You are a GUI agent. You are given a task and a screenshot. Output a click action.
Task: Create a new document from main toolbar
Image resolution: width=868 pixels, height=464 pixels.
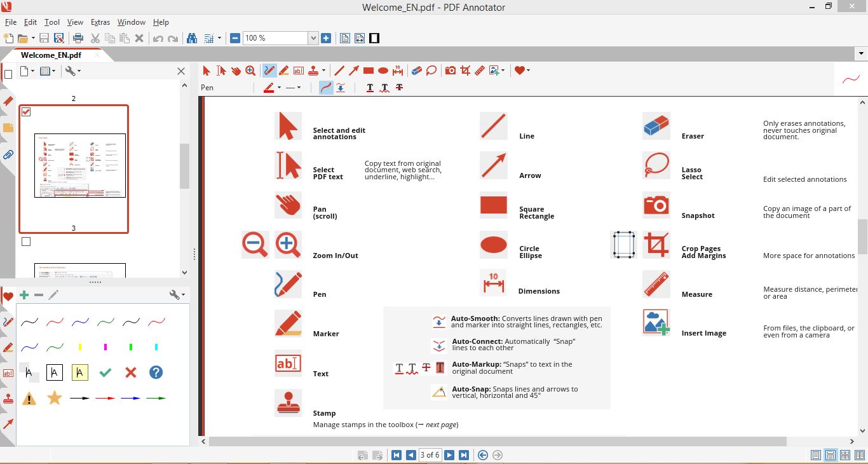[x=9, y=38]
